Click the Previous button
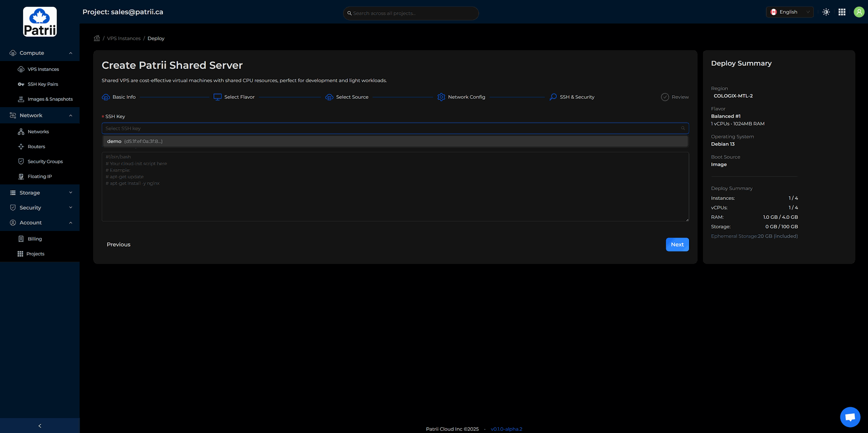Image resolution: width=868 pixels, height=433 pixels. click(118, 245)
